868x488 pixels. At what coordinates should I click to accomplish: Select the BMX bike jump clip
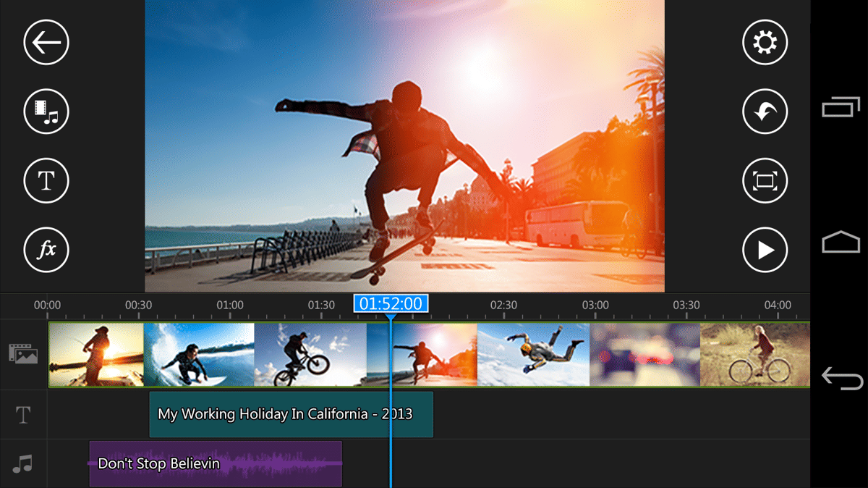tap(310, 355)
